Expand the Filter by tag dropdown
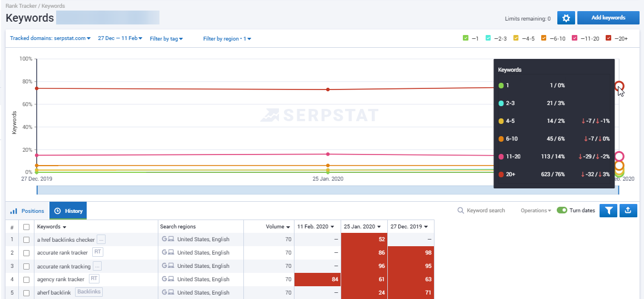 166,38
